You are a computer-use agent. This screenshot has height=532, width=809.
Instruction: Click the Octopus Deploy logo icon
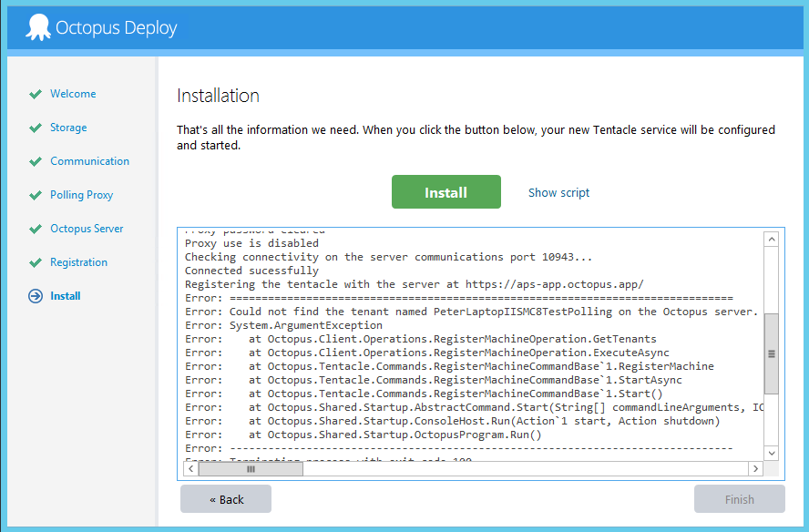tap(38, 27)
